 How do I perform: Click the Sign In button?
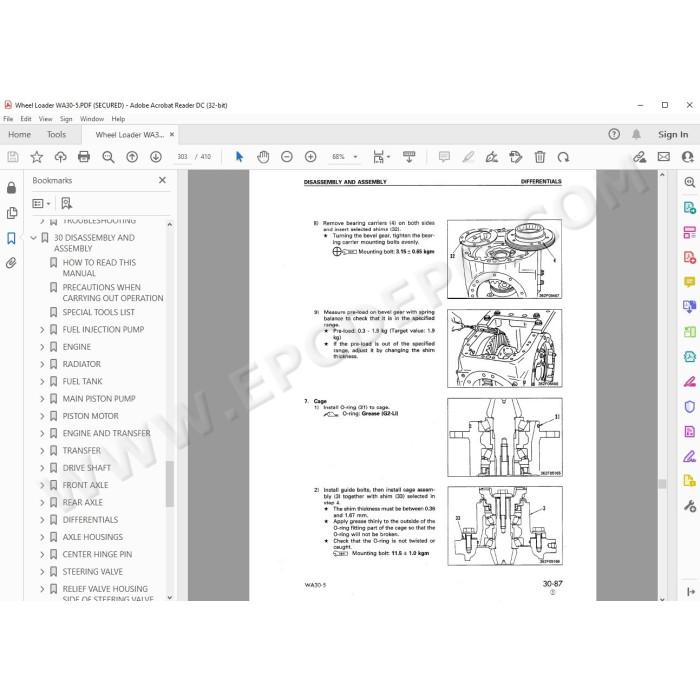click(x=673, y=134)
